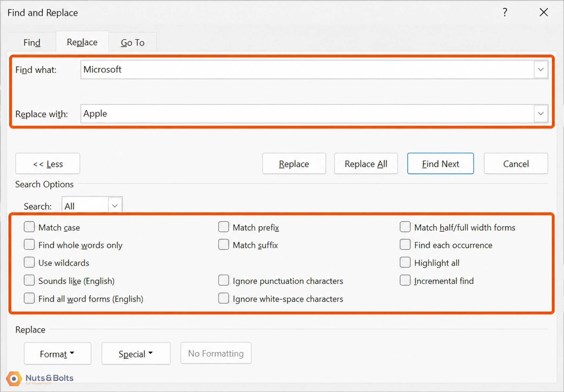The width and height of the screenshot is (564, 392).
Task: Click the Replace with text field
Action: coord(307,114)
